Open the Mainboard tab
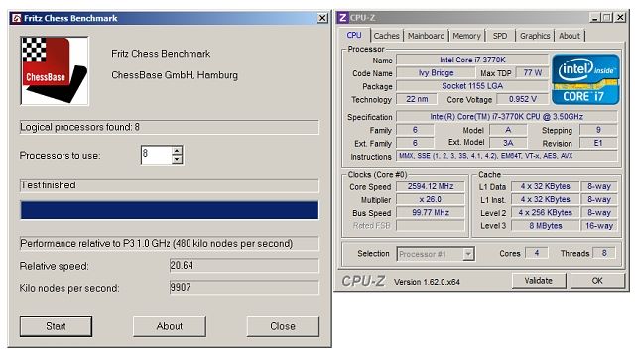 pos(426,36)
